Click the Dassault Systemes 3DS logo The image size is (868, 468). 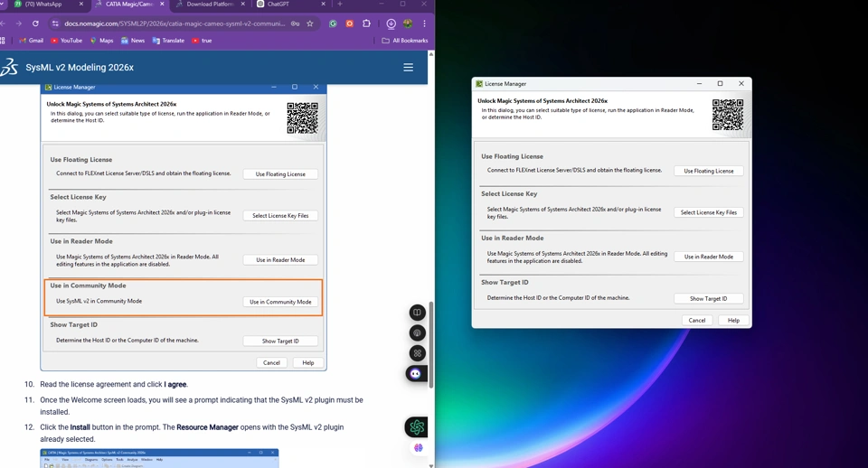9,68
